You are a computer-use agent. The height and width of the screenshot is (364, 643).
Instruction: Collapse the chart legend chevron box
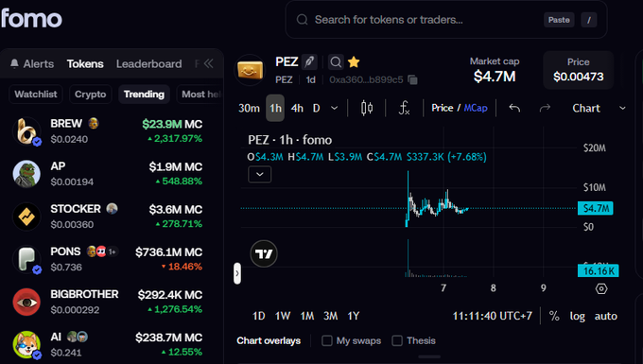click(260, 174)
